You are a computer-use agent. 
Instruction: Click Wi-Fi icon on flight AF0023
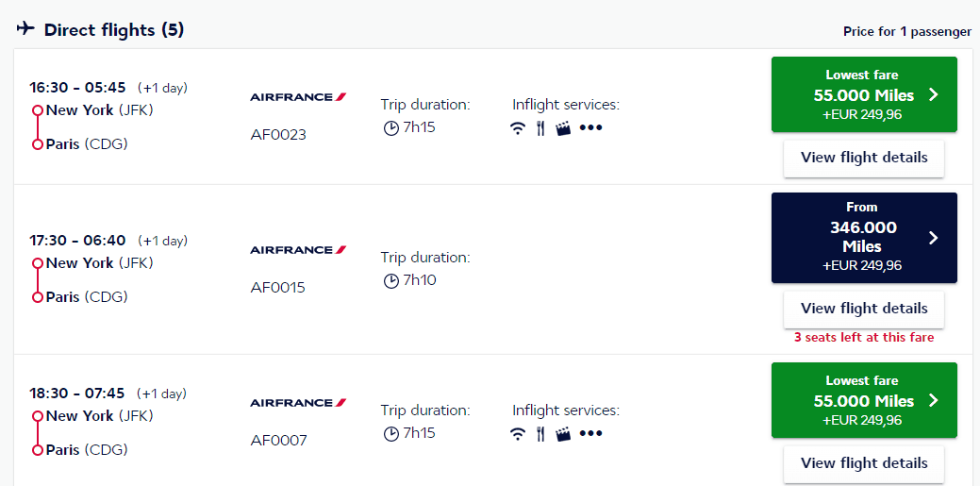coord(517,129)
